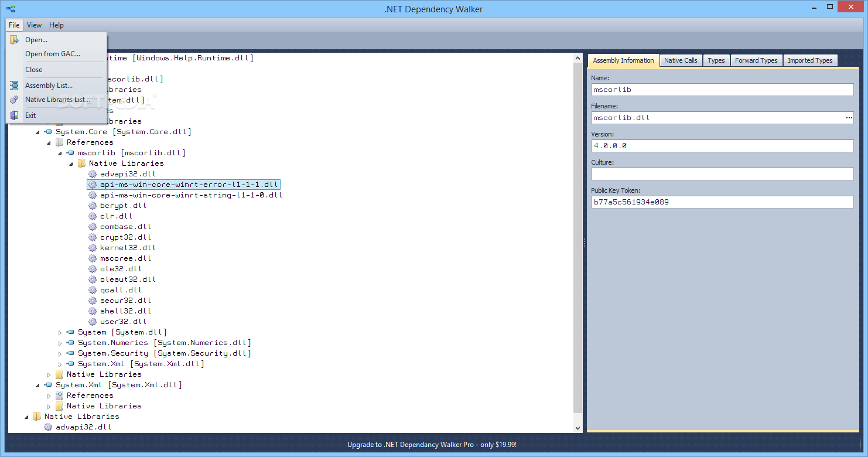Open the File menu

click(x=14, y=25)
